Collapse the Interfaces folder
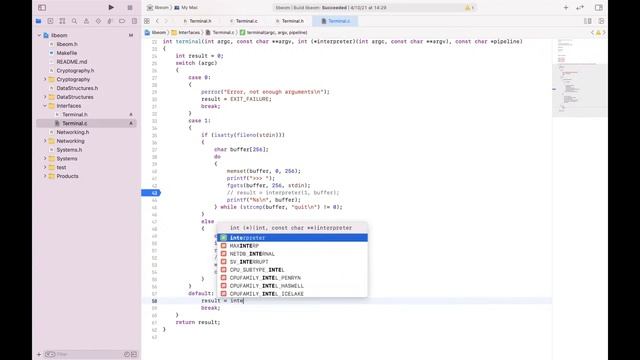The height and width of the screenshot is (360, 640). (x=45, y=106)
